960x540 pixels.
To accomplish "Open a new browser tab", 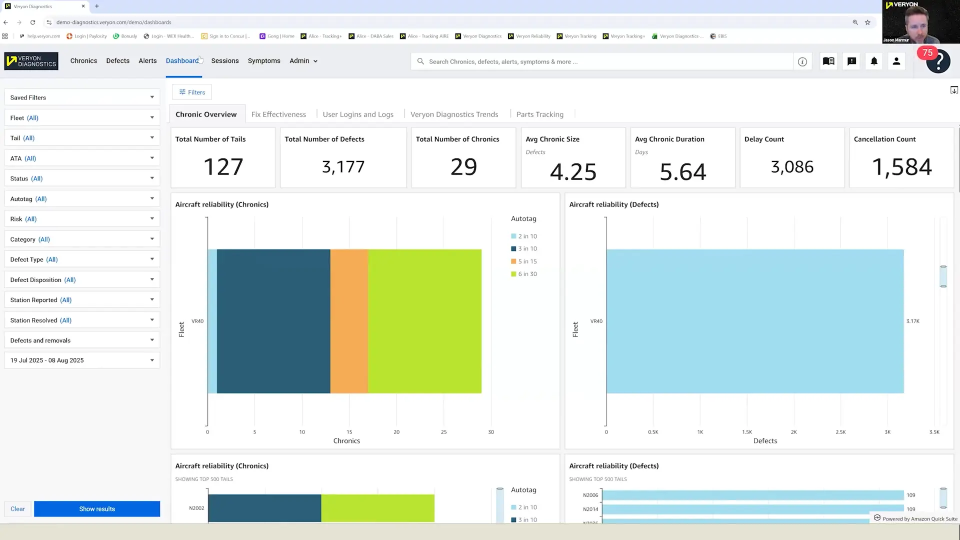I will 96,6.
